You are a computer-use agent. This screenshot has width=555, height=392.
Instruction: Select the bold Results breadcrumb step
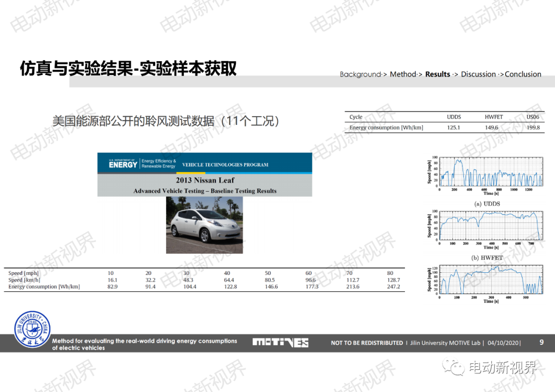(437, 74)
